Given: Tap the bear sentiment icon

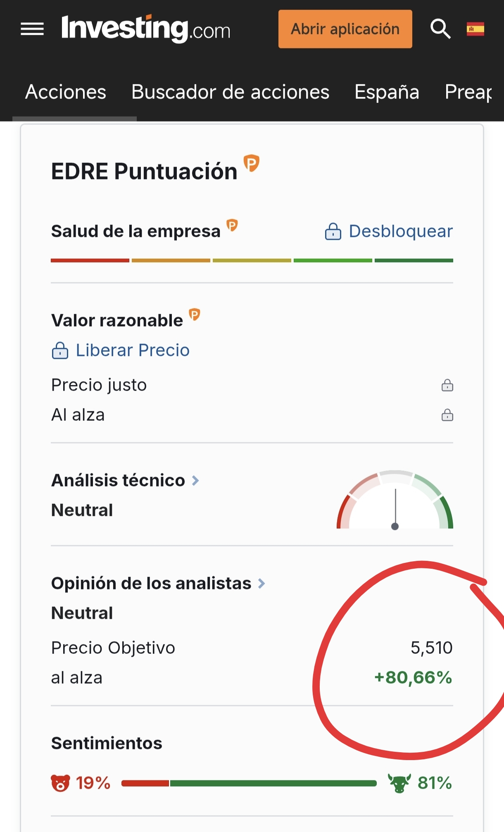Looking at the screenshot, I should click(60, 783).
